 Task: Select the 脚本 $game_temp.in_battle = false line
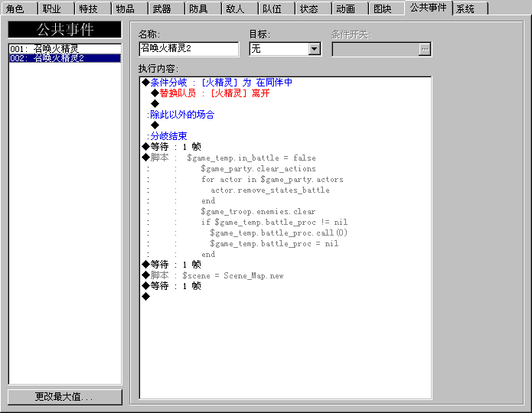pos(285,158)
